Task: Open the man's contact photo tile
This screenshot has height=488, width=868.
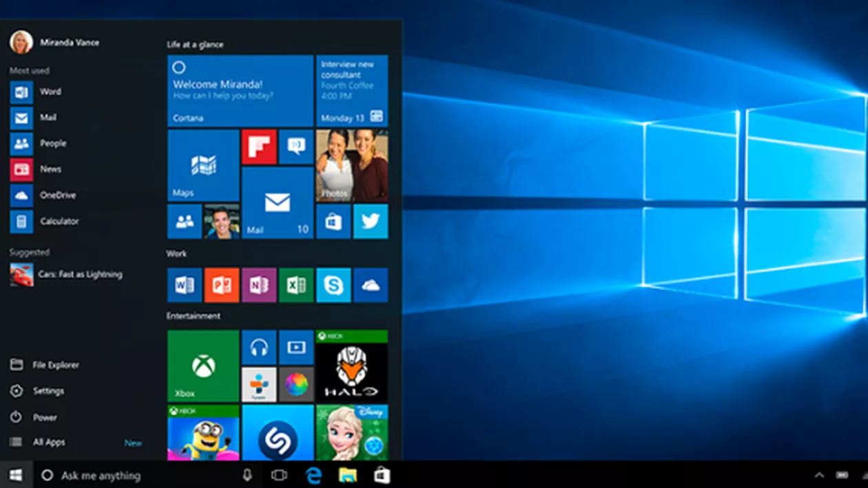Action: pos(222,221)
